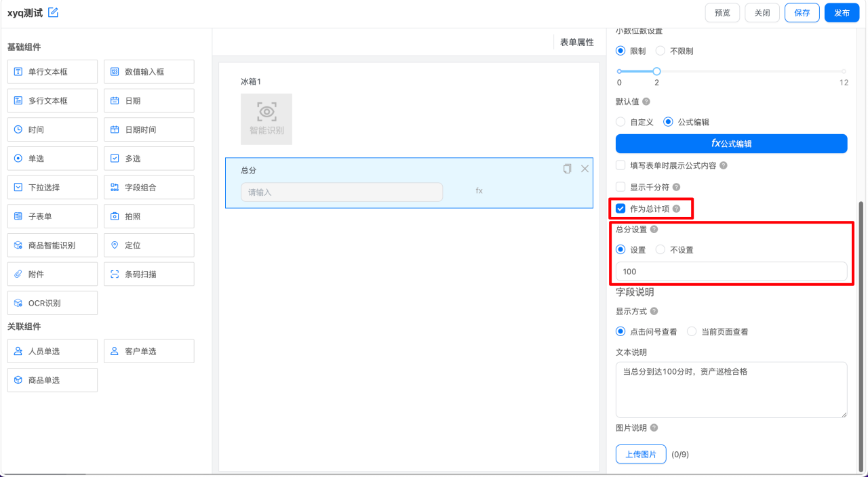Click the 发布 publish button
Screen dimensions: 868x477
click(842, 13)
